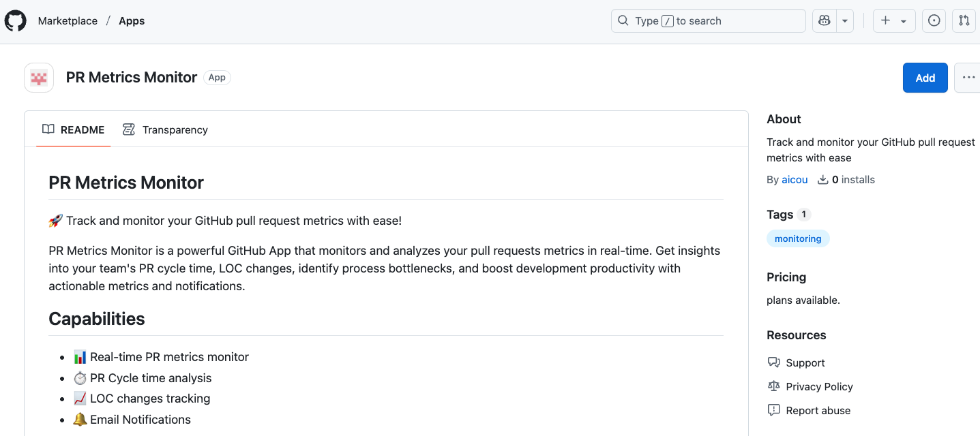Open the Support resource link

805,363
